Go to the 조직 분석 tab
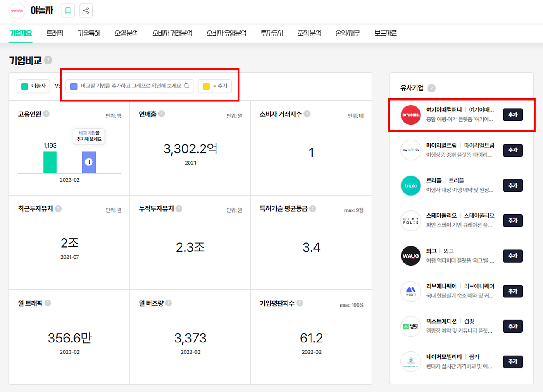Screen dimensions: 543x392 (309, 33)
